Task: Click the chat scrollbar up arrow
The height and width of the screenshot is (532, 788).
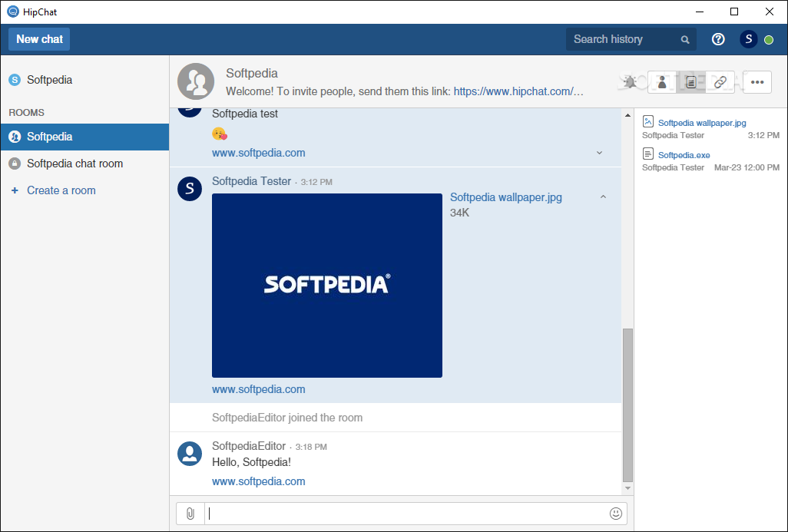Action: coord(627,115)
